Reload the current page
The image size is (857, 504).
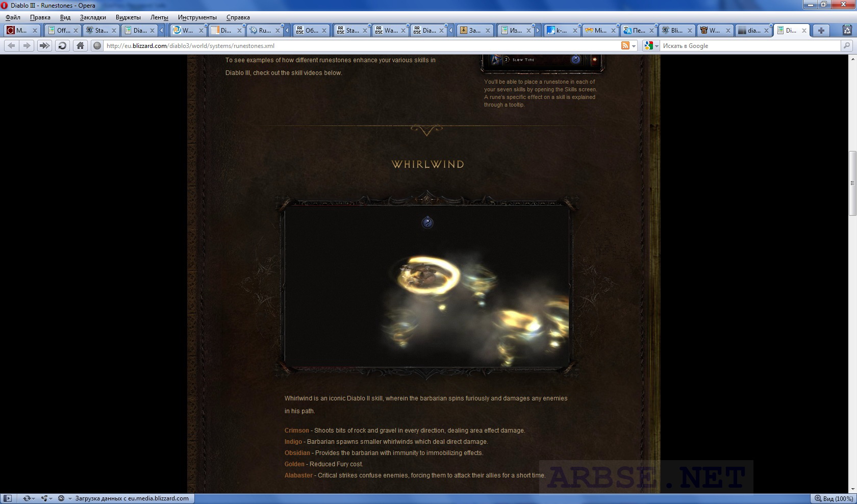[x=62, y=45]
